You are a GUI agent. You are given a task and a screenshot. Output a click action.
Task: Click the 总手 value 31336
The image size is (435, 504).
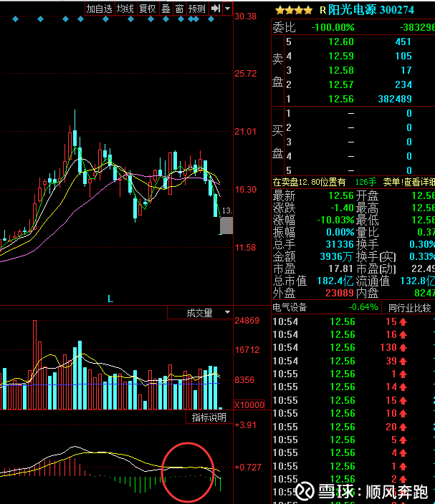(x=340, y=245)
